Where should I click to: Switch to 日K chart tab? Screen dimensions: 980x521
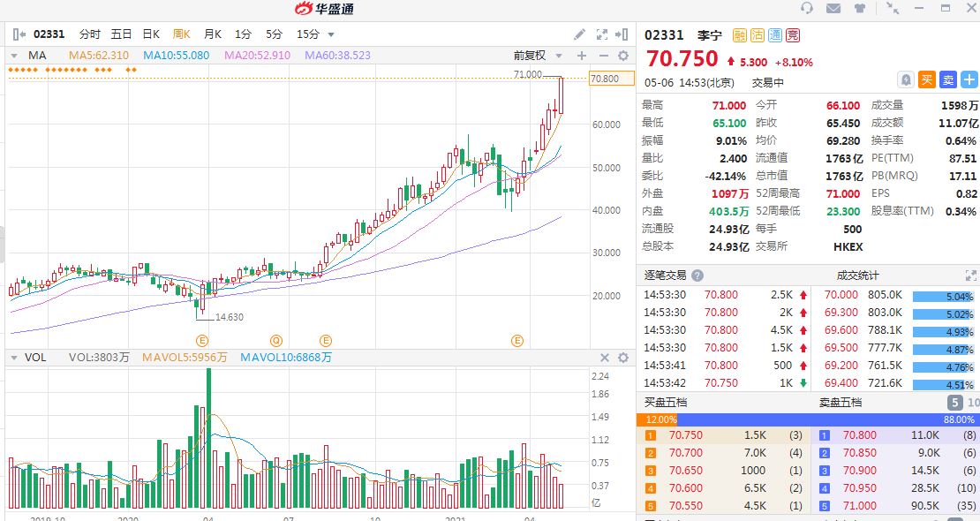point(151,34)
